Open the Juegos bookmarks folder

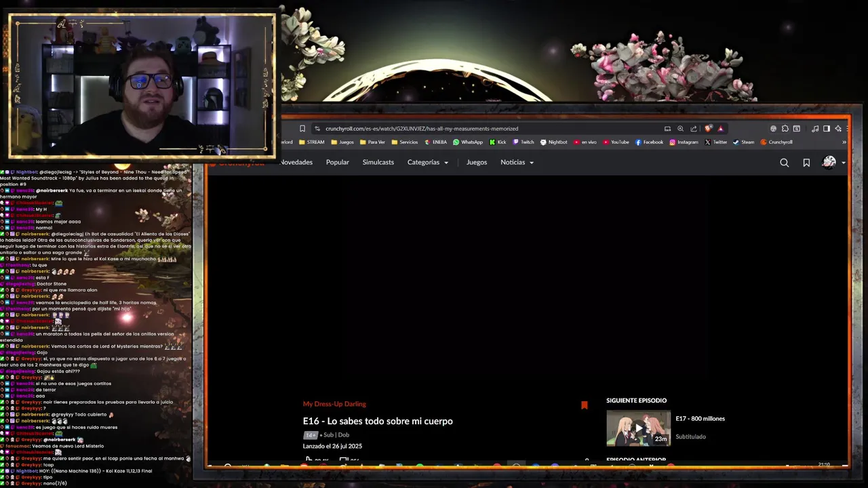tap(342, 142)
